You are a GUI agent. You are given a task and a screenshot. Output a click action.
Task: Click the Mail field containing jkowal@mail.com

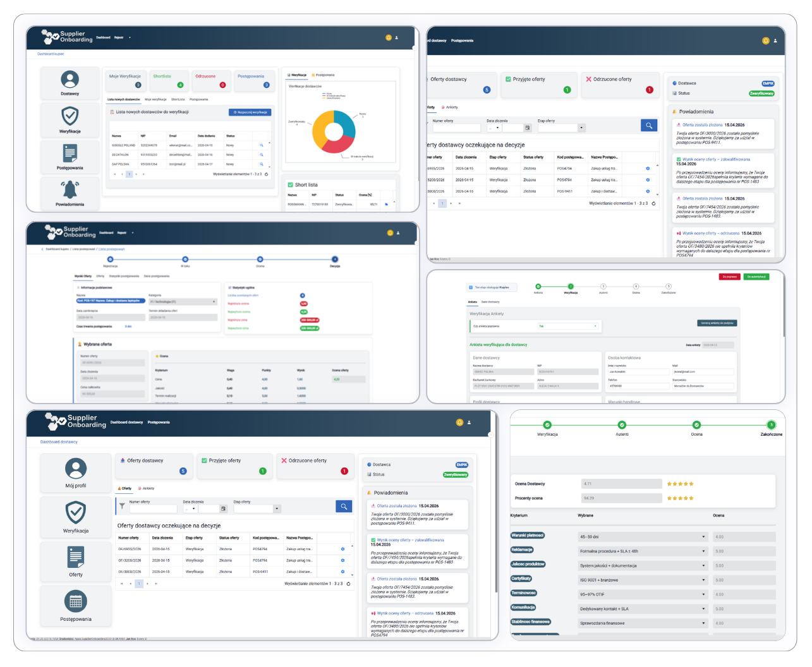[x=703, y=371]
